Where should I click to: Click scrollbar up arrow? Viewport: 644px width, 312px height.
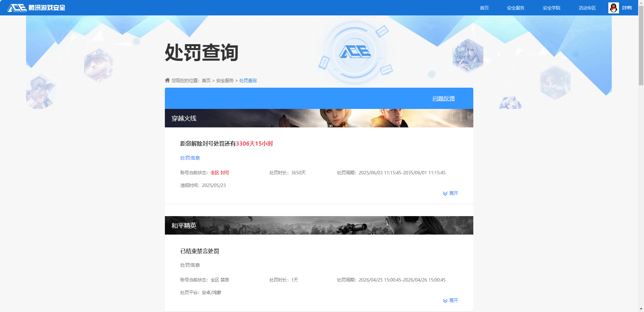point(641,2)
